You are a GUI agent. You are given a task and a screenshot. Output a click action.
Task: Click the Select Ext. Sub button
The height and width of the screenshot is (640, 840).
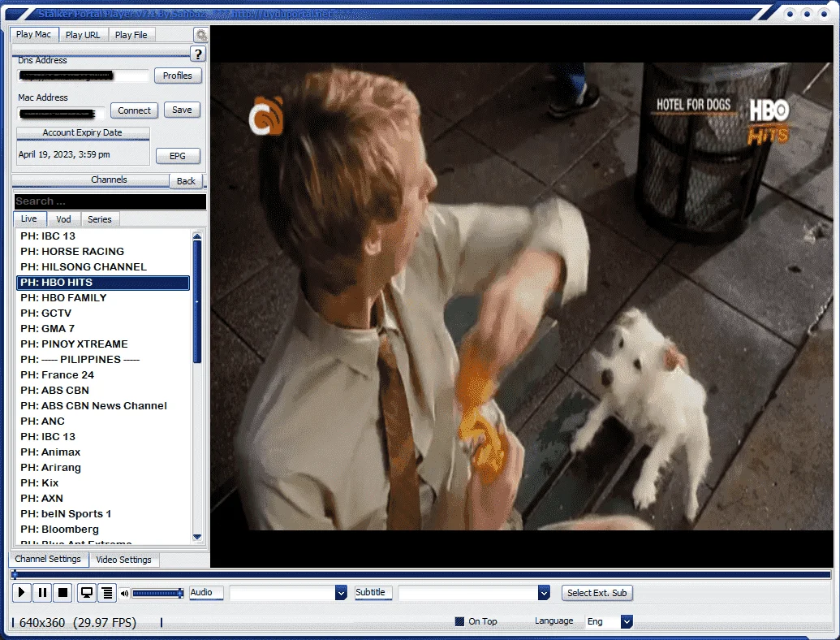[597, 593]
